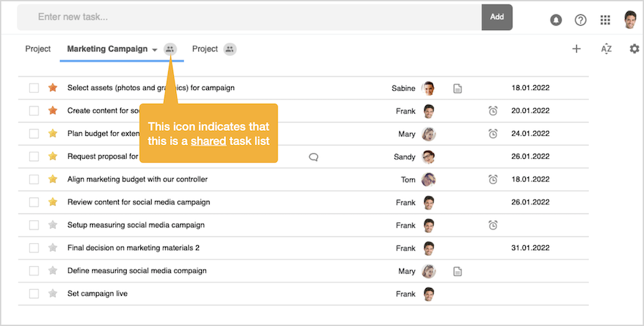Select the shared Project tab
Screen dimensions: 644x326
point(205,49)
